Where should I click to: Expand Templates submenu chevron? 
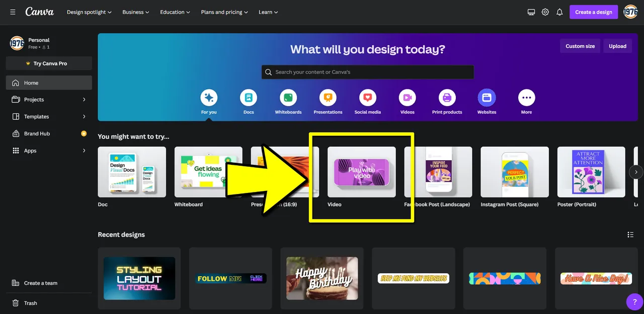(84, 117)
